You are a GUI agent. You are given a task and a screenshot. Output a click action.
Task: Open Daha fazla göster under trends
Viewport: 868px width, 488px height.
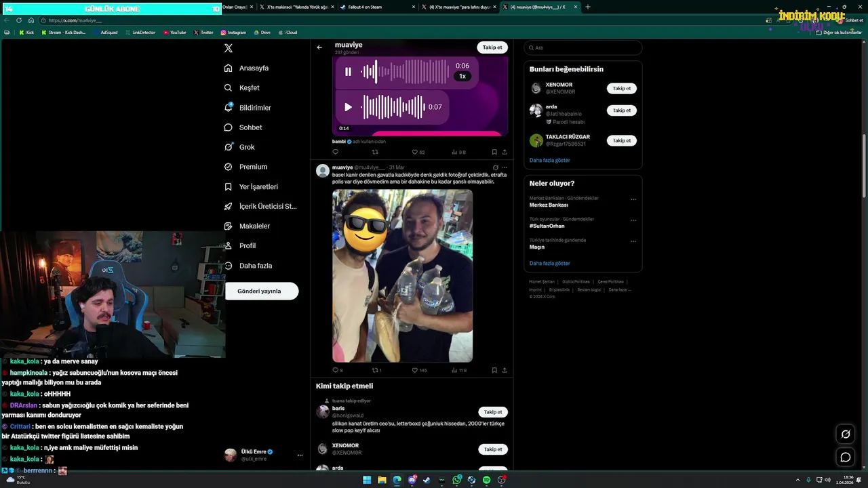[x=549, y=263]
